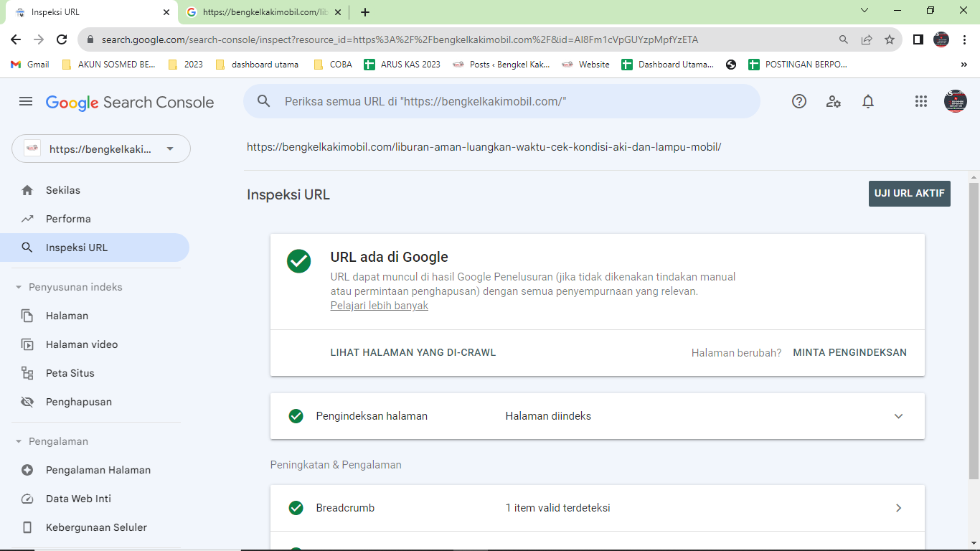Image resolution: width=980 pixels, height=551 pixels.
Task: Close the bengkelkakimobil.com browser tab
Action: pos(338,12)
